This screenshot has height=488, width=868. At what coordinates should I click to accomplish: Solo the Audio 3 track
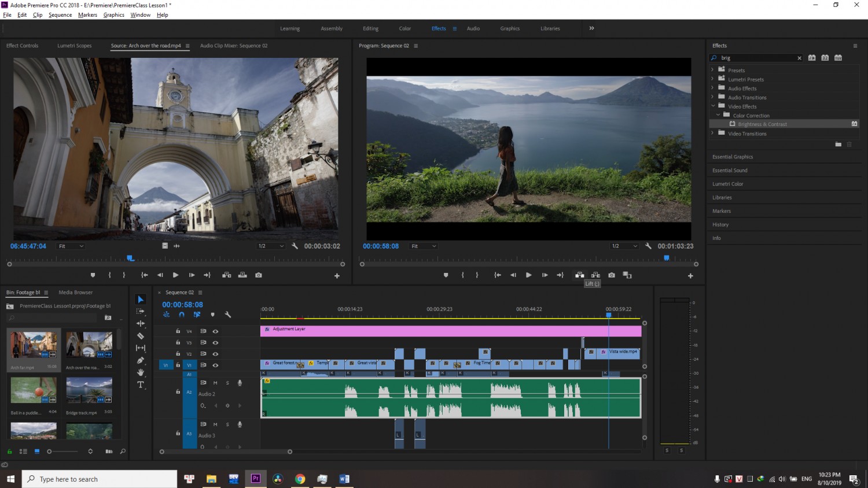point(227,424)
